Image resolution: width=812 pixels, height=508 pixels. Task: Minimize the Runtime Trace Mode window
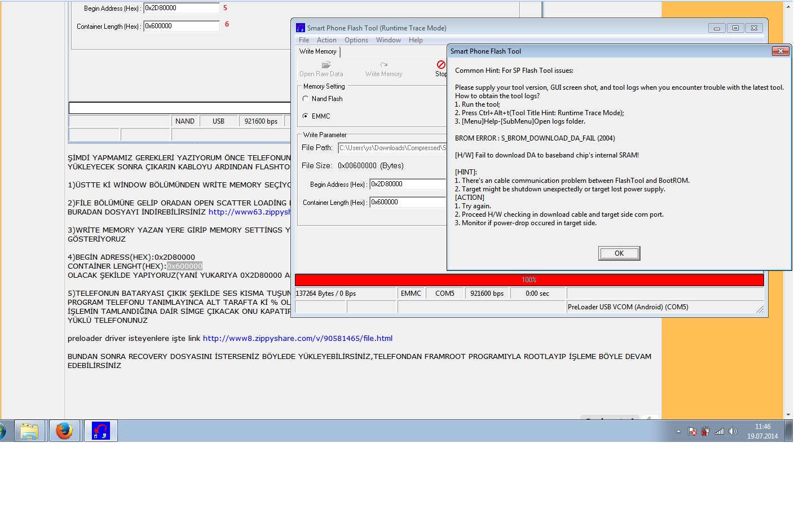tap(717, 28)
